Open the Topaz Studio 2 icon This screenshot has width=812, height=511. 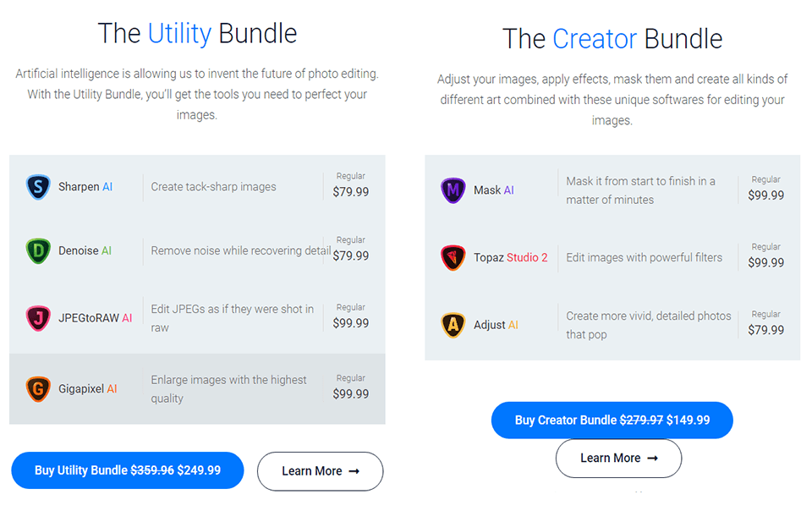pos(453,257)
